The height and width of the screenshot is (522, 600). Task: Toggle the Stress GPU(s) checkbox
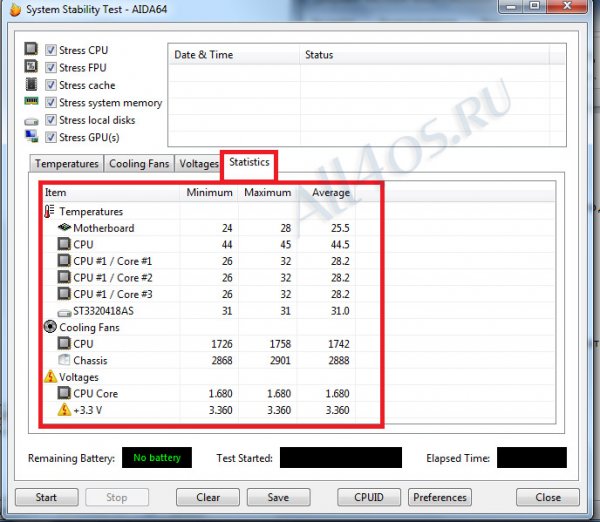pos(51,137)
